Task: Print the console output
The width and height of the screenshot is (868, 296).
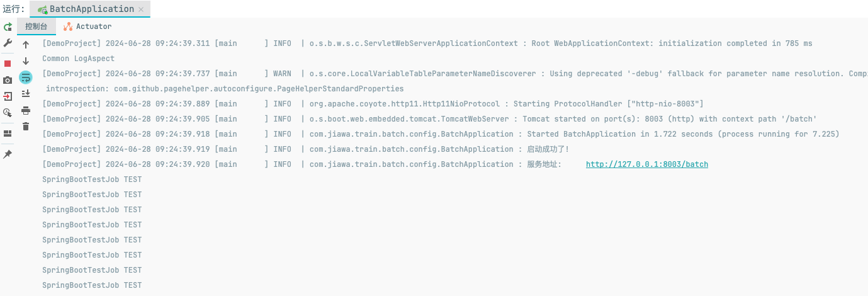Action: click(26, 110)
